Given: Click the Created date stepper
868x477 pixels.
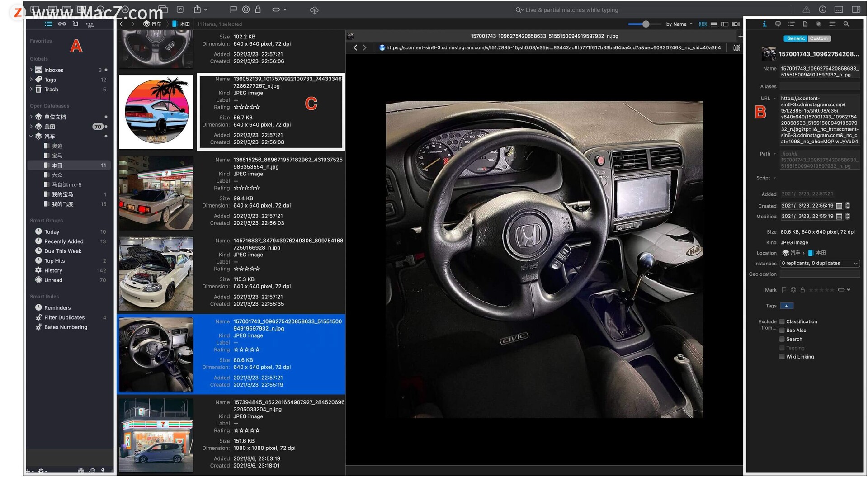Looking at the screenshot, I should pos(848,206).
